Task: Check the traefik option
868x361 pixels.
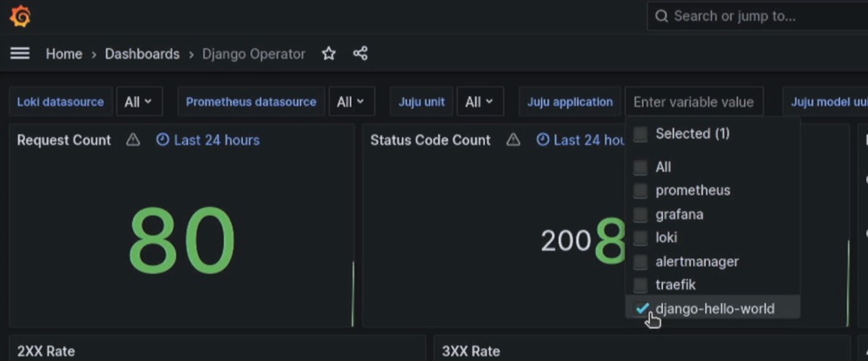Action: 640,285
